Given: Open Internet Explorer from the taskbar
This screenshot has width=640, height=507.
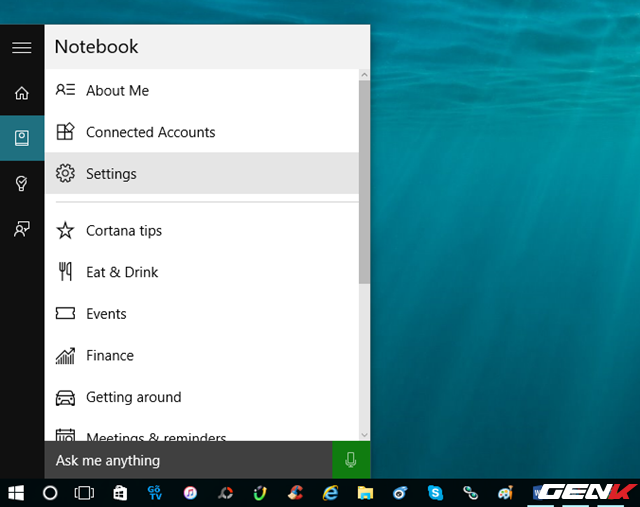Looking at the screenshot, I should tap(330, 493).
